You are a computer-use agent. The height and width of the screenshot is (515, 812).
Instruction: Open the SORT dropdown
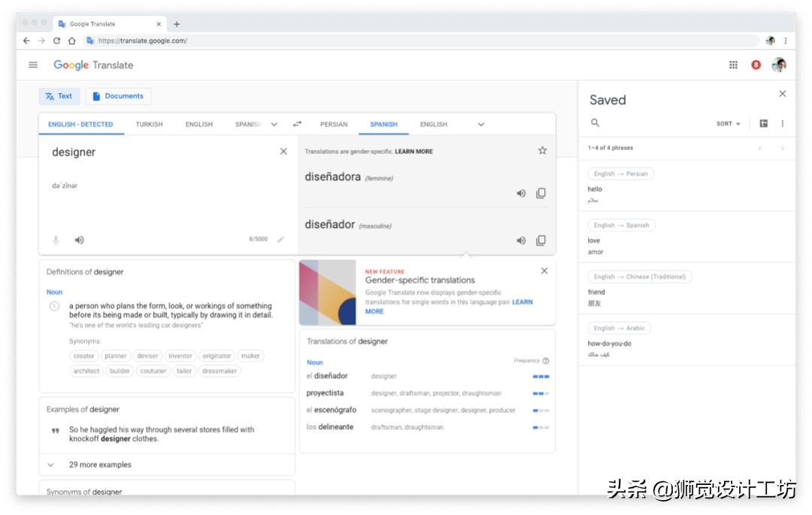point(728,124)
